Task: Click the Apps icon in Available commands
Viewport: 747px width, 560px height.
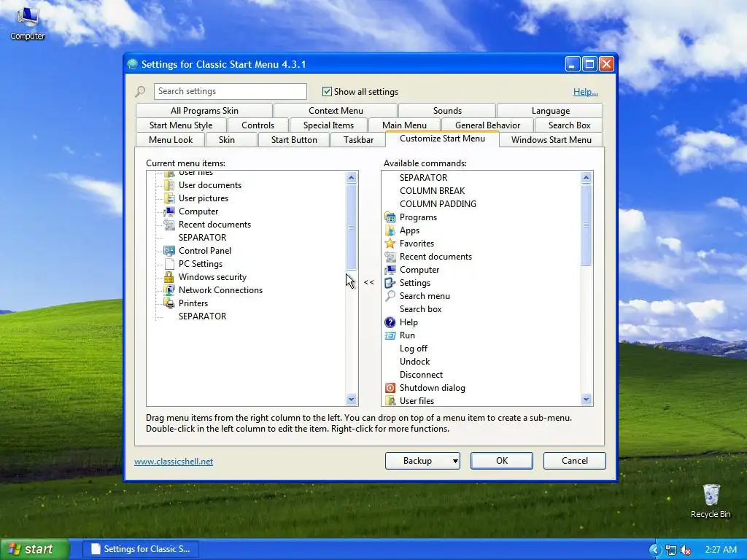Action: [390, 230]
